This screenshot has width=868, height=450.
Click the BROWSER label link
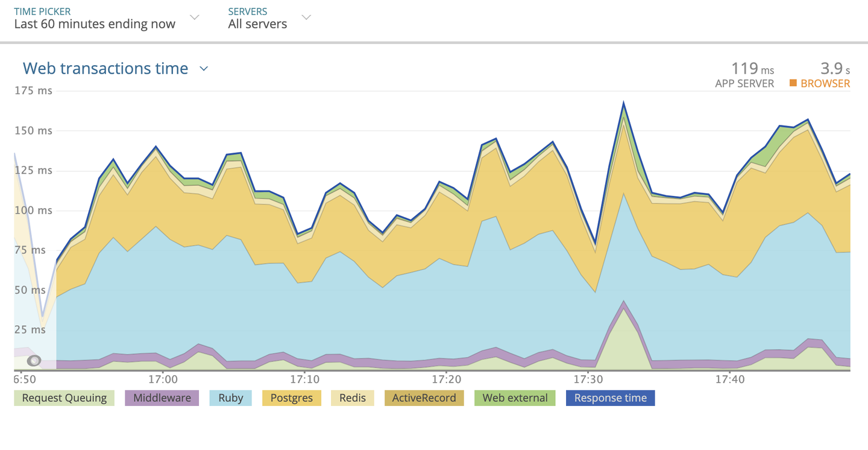coord(825,84)
